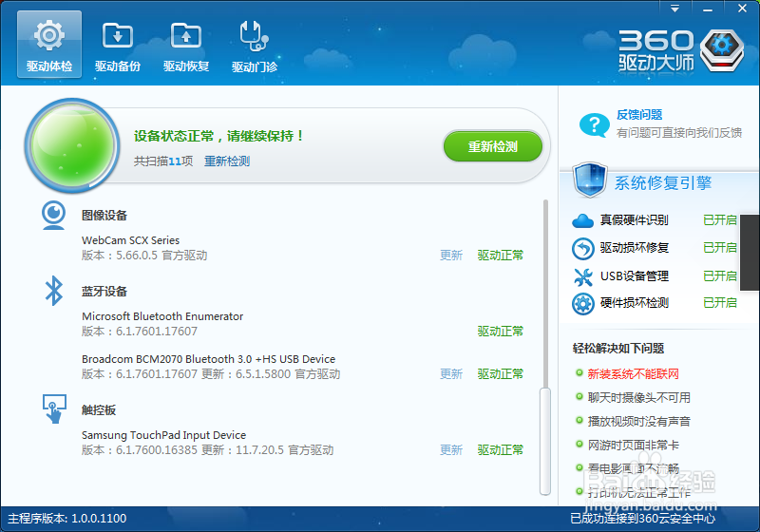Select Broadcom BCM2070 Bluetooth 3.0 device name
This screenshot has height=532, width=760.
[208, 359]
